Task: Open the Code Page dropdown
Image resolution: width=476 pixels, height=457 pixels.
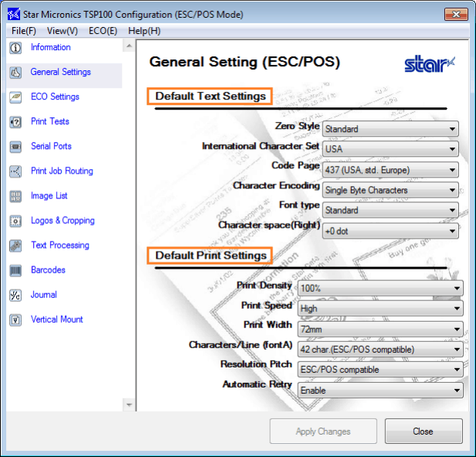Action: (x=390, y=170)
